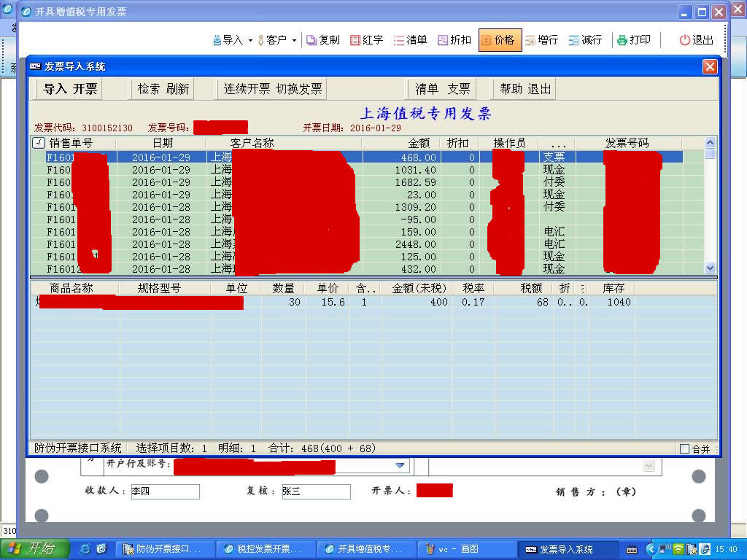This screenshot has height=560, width=747.
Task: Click 退出 in the dialog toolbar
Action: tap(540, 89)
